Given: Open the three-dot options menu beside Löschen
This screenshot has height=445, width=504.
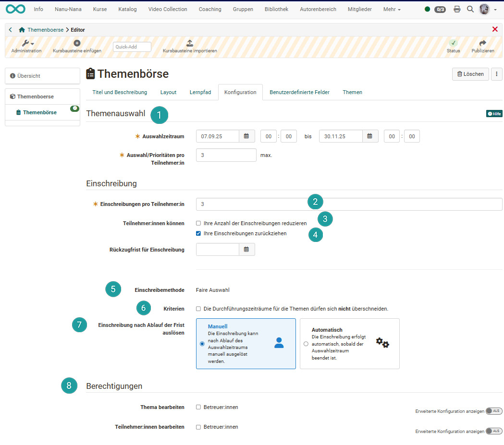Looking at the screenshot, I should pyautogui.click(x=497, y=74).
